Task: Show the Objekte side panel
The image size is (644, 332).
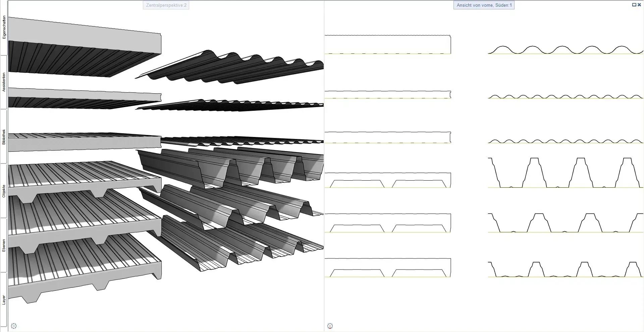Action: point(4,191)
